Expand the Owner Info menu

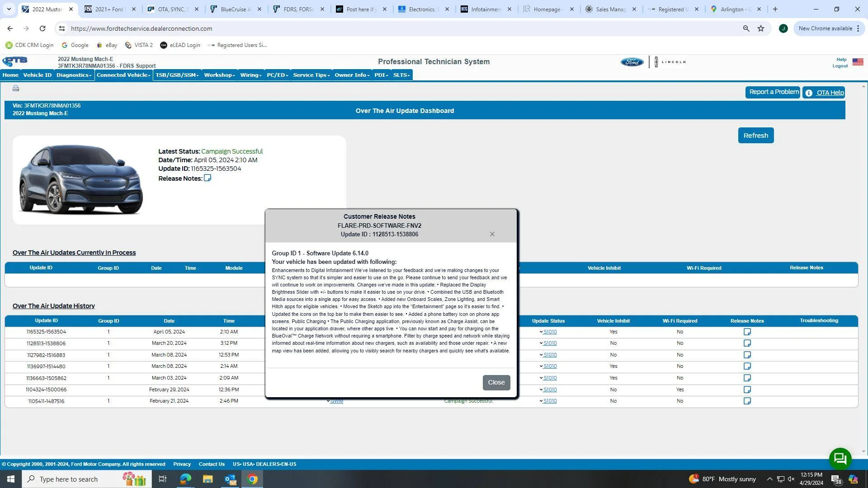(352, 75)
